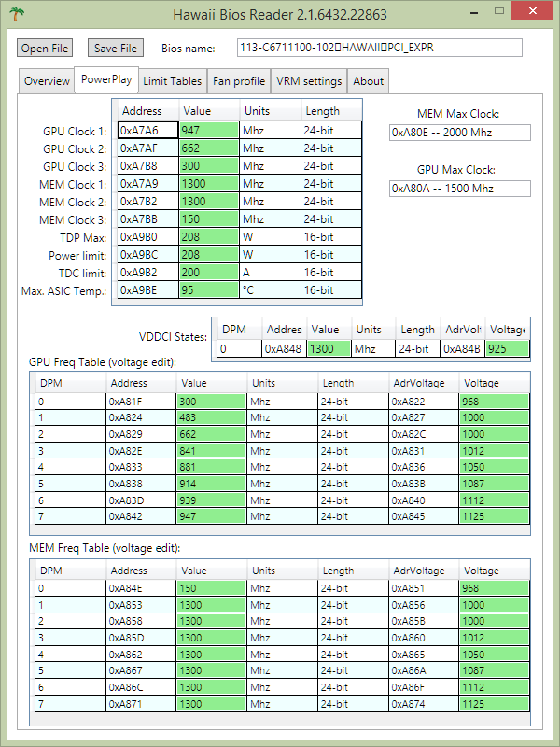Screen dimensions: 560x747
Task: Click address cell 0xA9BE
Action: pyautogui.click(x=148, y=290)
